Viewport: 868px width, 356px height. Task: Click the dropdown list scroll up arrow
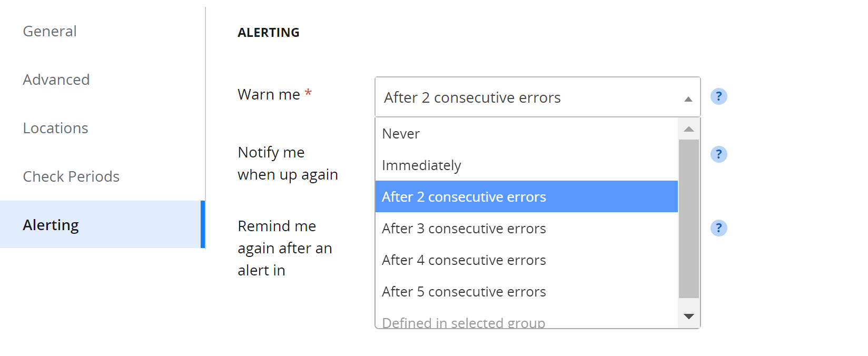(688, 129)
